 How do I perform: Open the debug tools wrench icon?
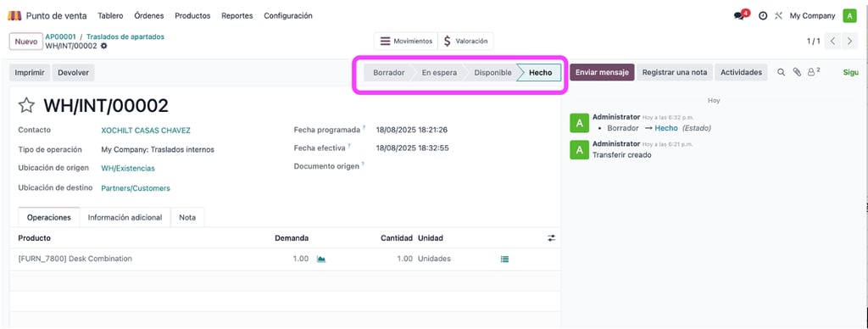click(778, 16)
